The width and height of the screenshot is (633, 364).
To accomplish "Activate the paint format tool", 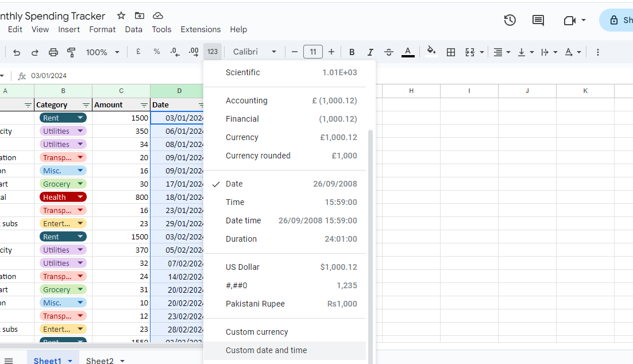I will click(x=71, y=52).
